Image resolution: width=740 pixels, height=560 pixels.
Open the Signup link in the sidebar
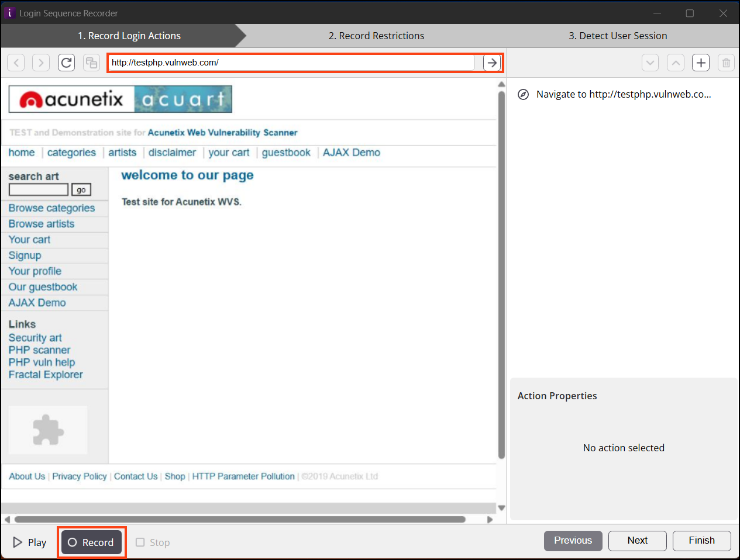tap(25, 255)
